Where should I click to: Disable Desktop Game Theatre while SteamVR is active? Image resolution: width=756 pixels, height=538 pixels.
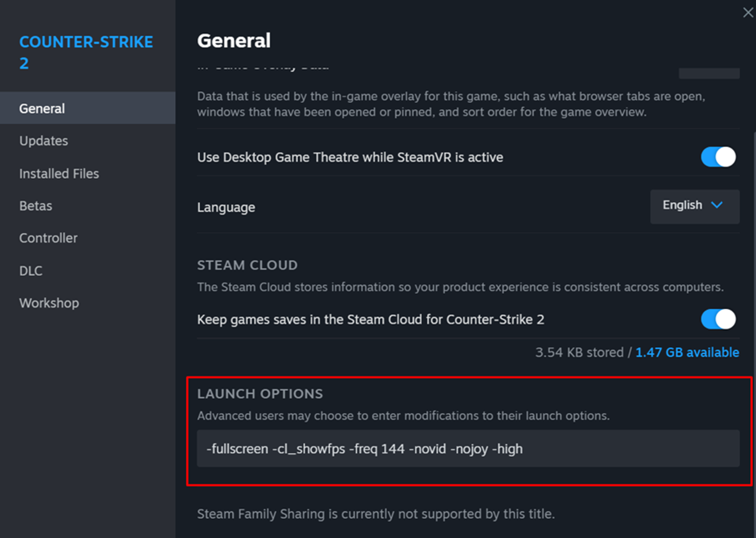717,157
